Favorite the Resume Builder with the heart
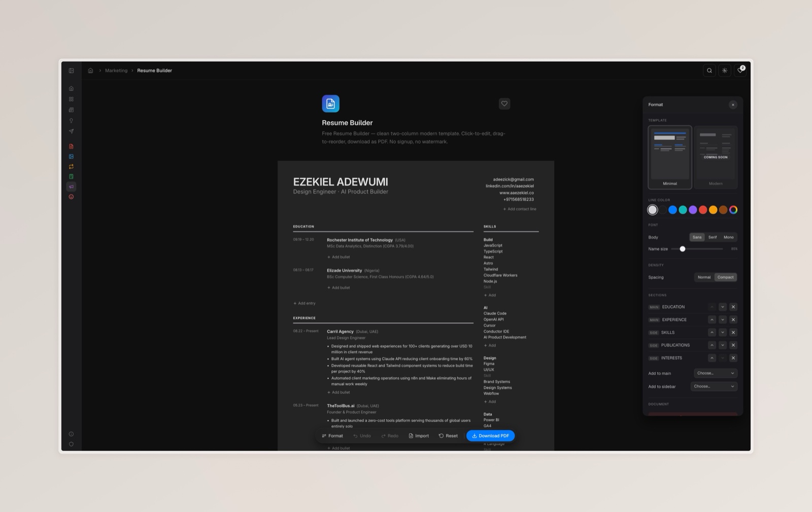Image resolution: width=812 pixels, height=512 pixels. click(x=504, y=104)
